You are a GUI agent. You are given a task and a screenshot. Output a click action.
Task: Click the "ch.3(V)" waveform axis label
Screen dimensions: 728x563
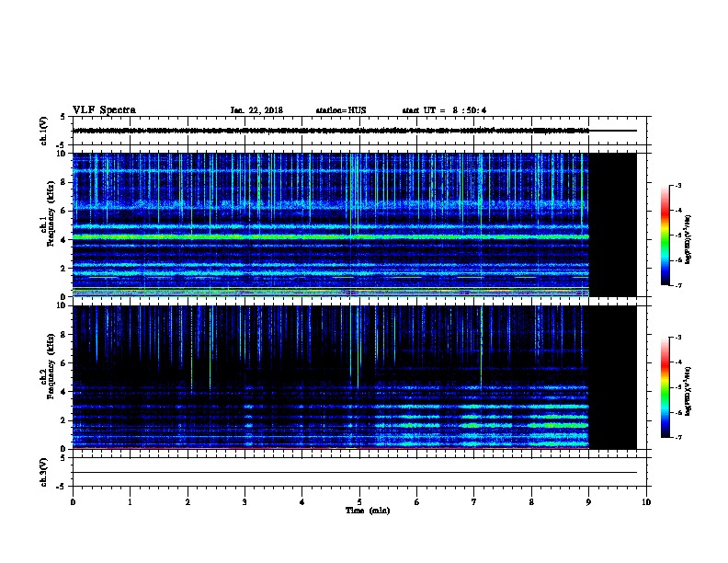point(44,472)
